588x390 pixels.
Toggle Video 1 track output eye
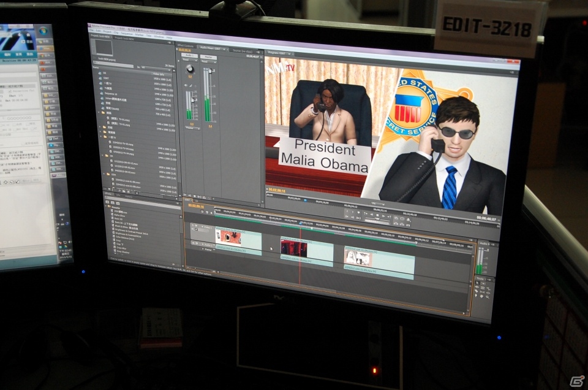click(x=193, y=225)
